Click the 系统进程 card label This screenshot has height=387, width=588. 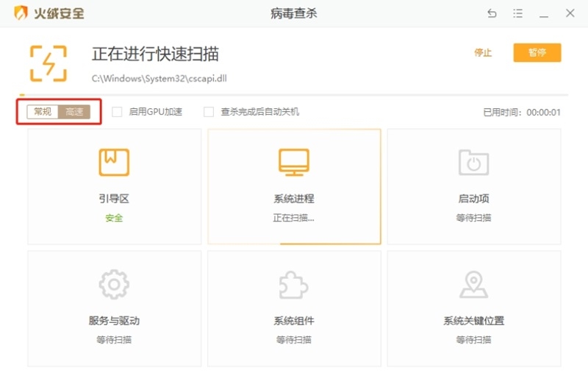click(293, 199)
